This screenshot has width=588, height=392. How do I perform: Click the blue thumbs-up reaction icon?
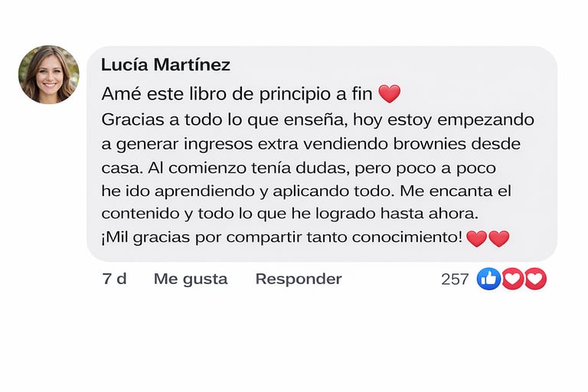tap(488, 279)
